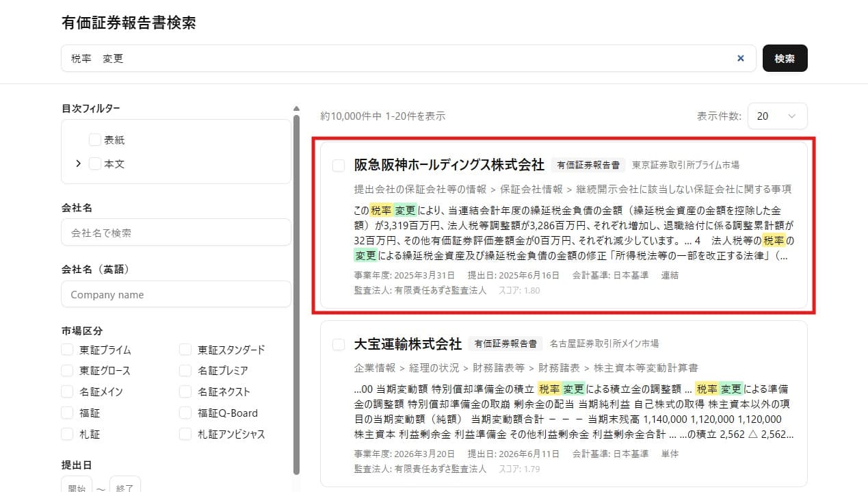
Task: Clear the search query with the X icon
Action: 740,59
